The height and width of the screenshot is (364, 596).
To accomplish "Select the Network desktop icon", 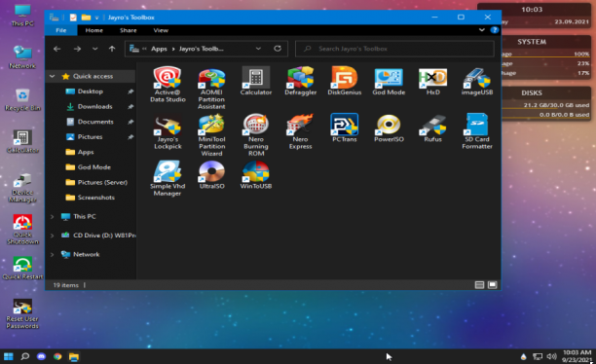I will (x=22, y=57).
